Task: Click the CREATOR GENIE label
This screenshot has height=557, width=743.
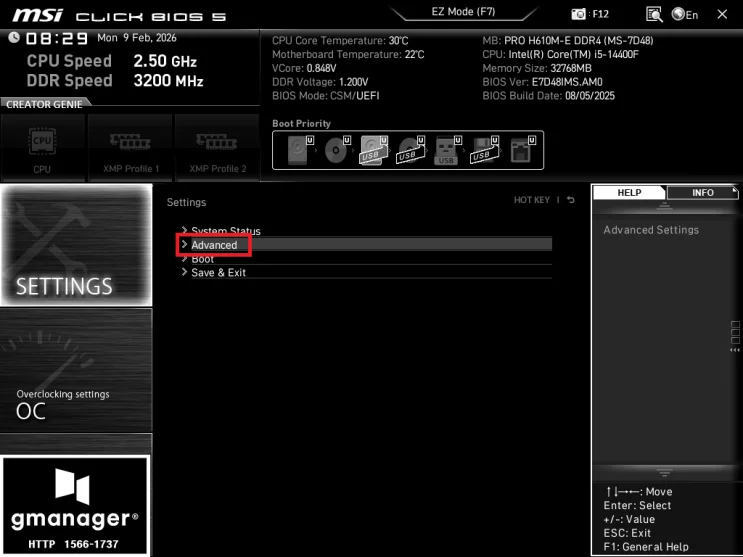Action: click(44, 104)
